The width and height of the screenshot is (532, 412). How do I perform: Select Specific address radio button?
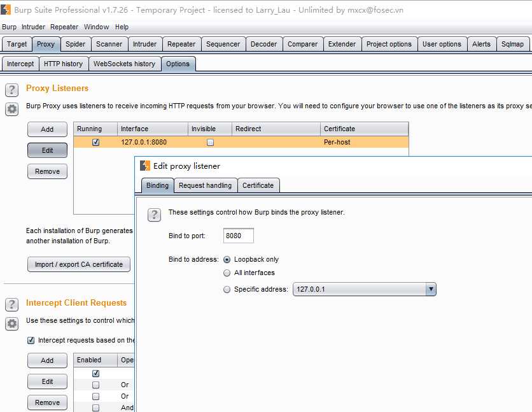[227, 290]
